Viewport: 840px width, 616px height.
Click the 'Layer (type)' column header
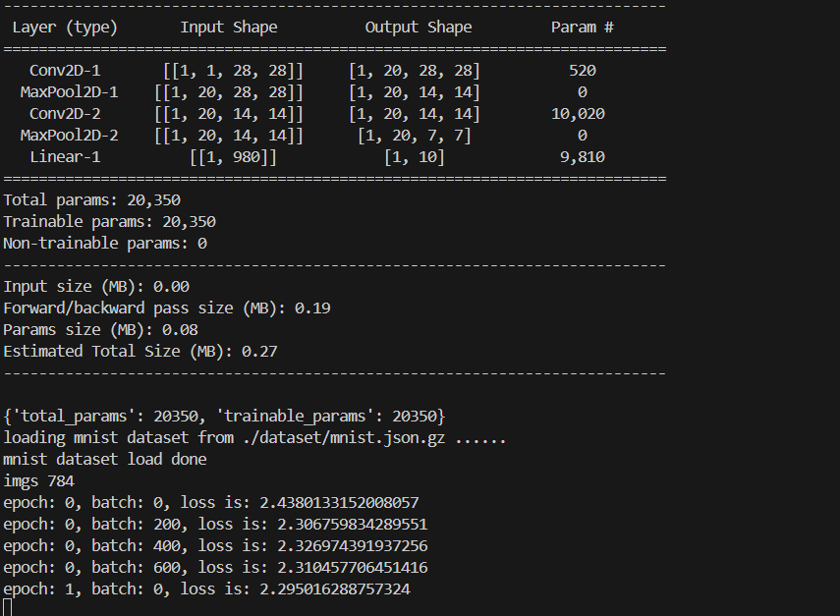65,28
